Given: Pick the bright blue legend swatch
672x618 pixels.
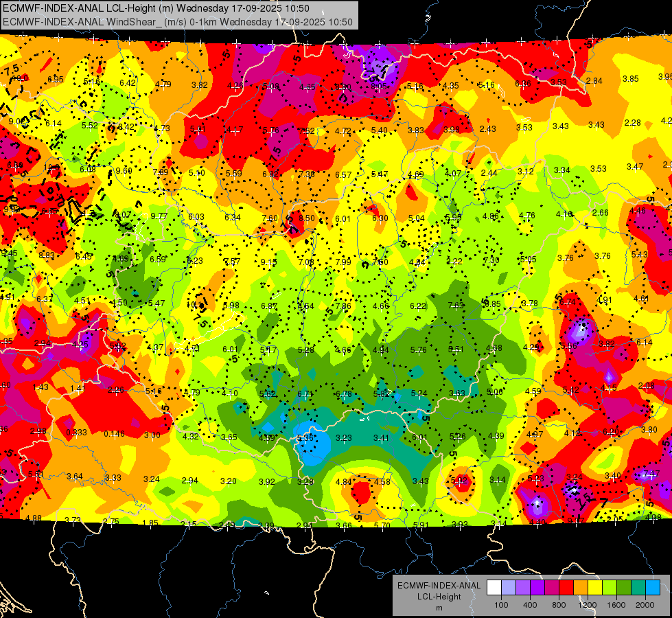Looking at the screenshot, I should pyautogui.click(x=652, y=588).
